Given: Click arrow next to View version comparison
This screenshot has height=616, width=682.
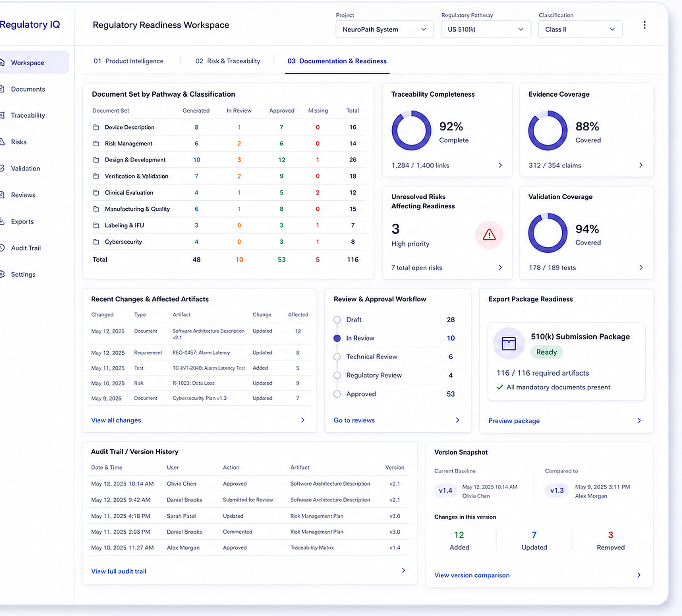Looking at the screenshot, I should click(639, 575).
